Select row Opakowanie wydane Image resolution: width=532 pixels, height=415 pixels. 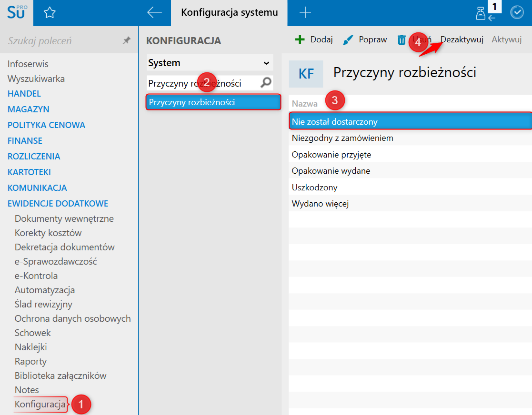point(410,171)
